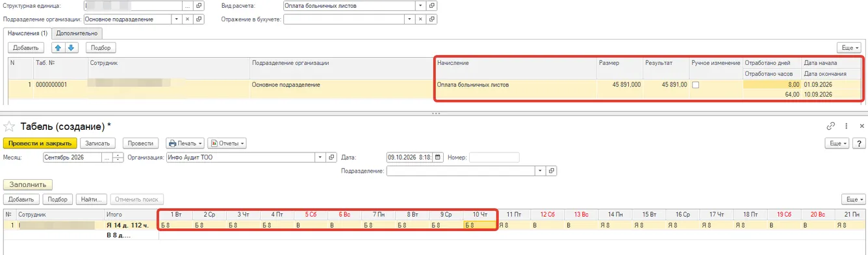868x255 pixels.
Task: Open Еще menu above timesheet grid
Action: (853, 199)
